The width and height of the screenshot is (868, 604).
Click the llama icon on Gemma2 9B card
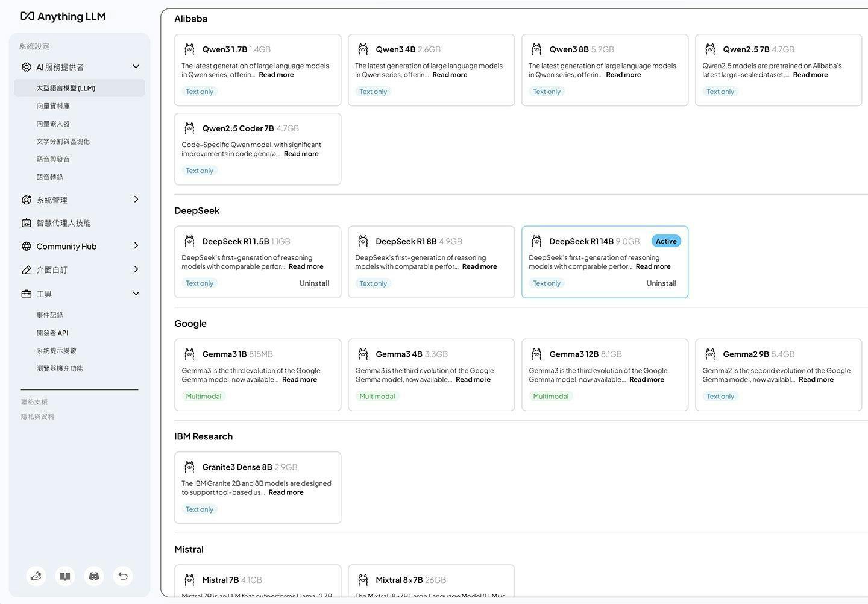tap(710, 354)
